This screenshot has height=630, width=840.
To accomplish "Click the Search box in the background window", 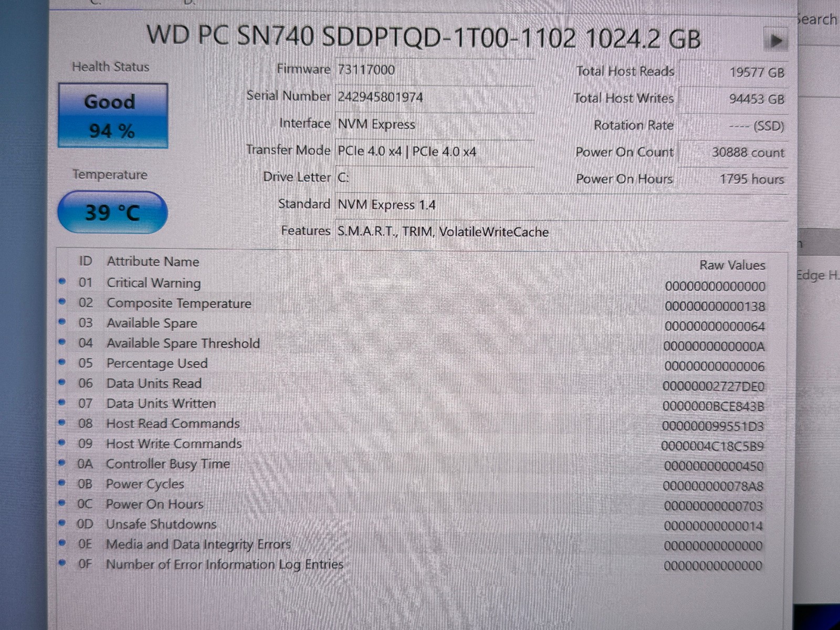I will point(819,21).
